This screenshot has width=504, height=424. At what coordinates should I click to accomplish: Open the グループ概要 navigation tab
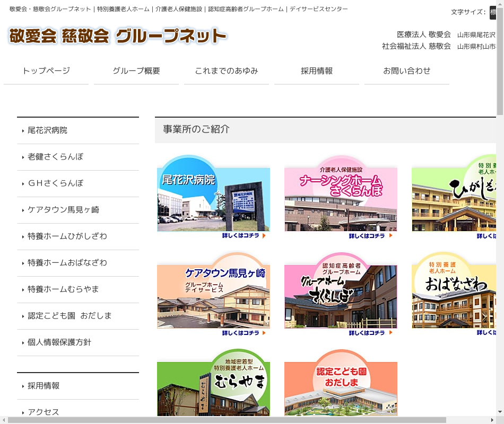136,71
